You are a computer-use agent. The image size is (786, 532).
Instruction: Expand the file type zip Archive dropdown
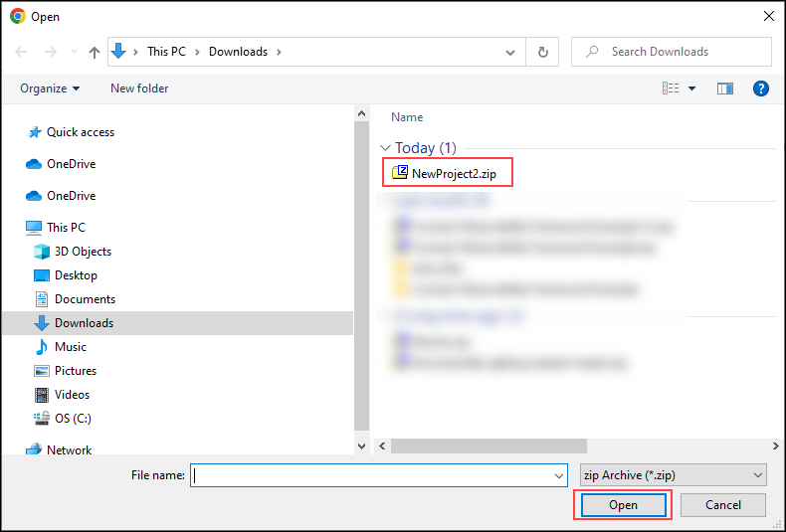(x=673, y=475)
